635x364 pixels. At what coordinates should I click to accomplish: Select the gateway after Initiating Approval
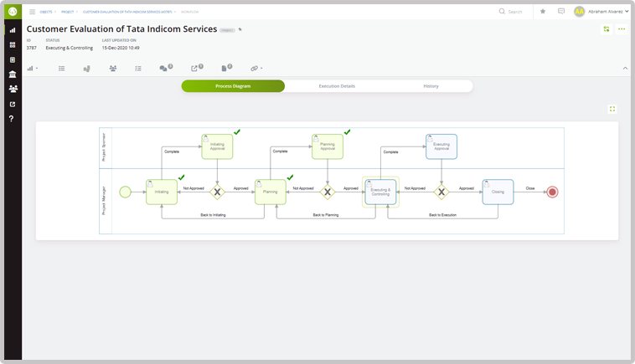pos(217,192)
